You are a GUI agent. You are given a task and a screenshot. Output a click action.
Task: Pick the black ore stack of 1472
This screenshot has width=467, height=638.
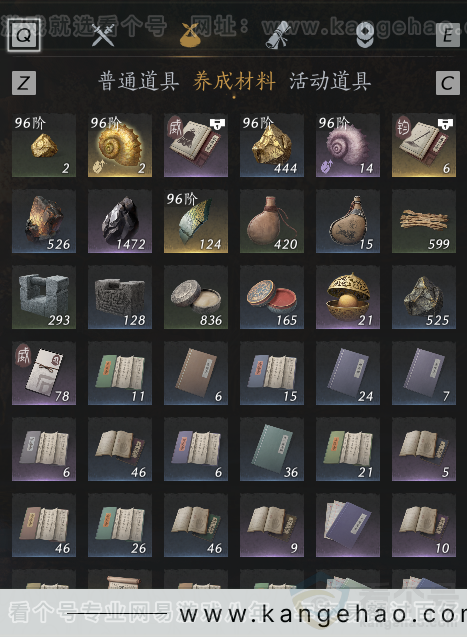(120, 221)
